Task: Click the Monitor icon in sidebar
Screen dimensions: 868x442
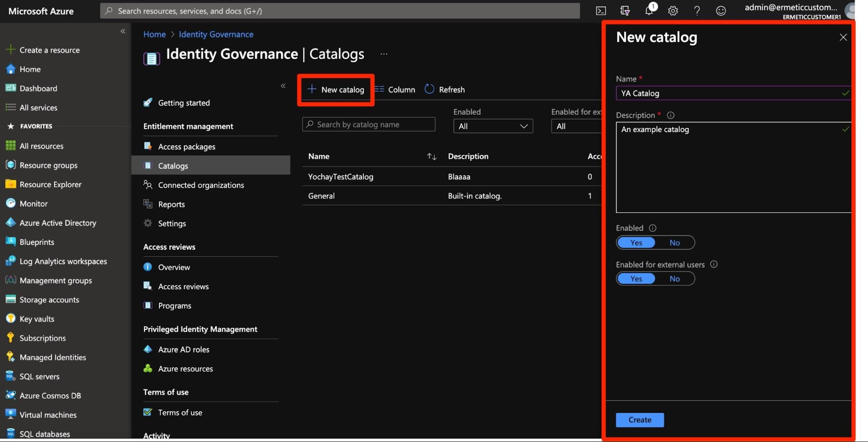Action: click(10, 203)
